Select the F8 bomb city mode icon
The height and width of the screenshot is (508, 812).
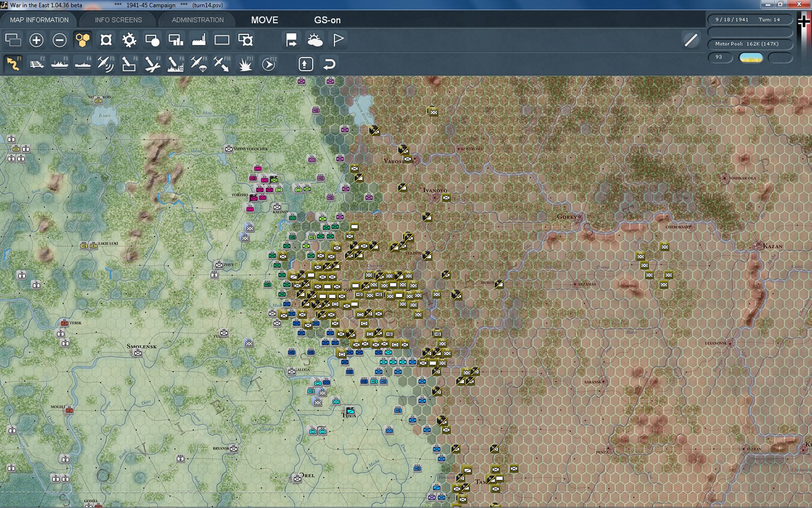(x=175, y=64)
